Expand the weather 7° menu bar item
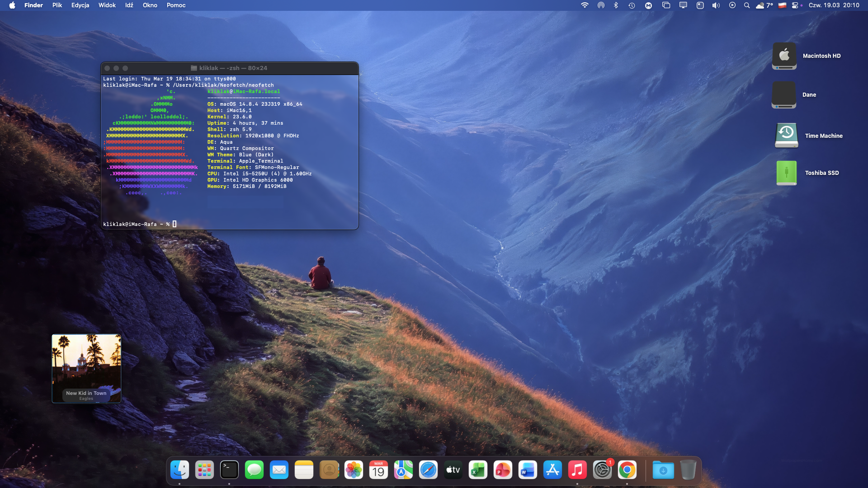 (x=764, y=5)
